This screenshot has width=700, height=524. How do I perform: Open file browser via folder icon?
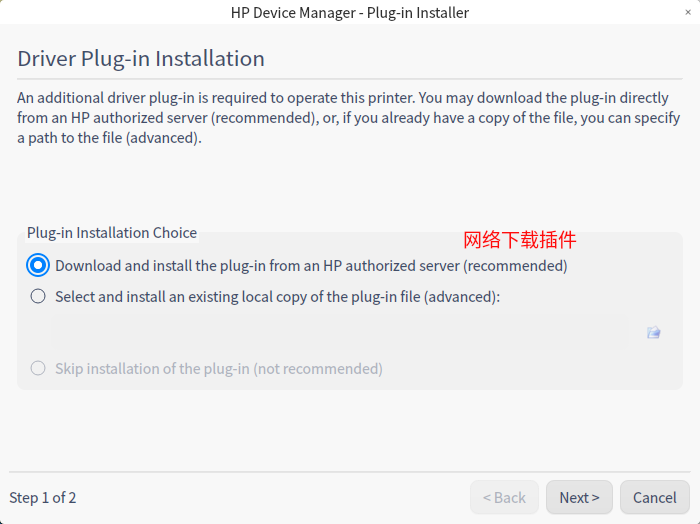tap(654, 333)
